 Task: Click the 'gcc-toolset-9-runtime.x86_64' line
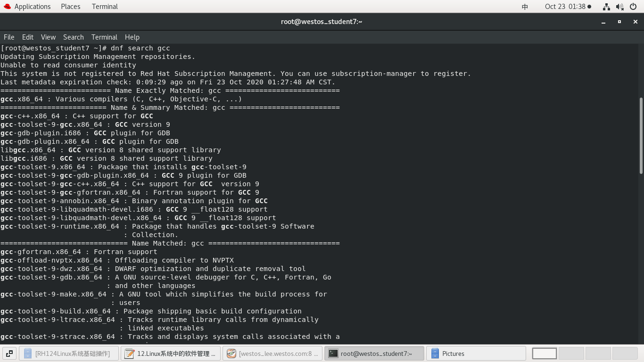pos(157,226)
